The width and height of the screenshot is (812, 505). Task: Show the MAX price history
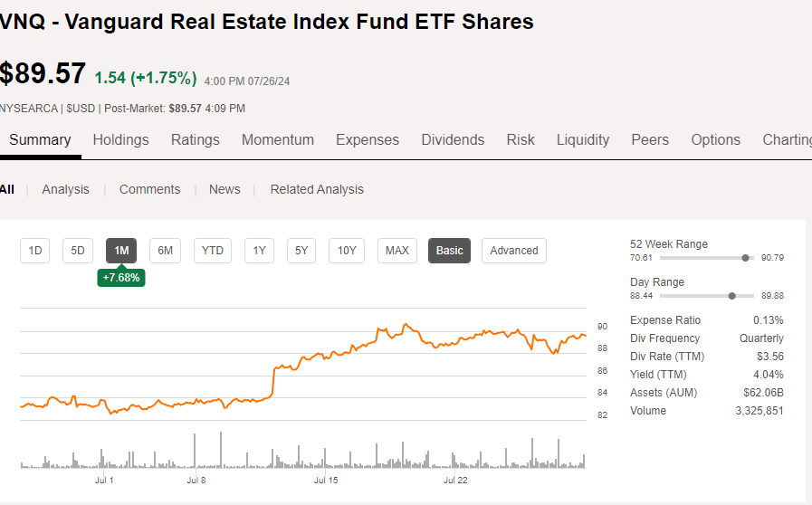[396, 251]
